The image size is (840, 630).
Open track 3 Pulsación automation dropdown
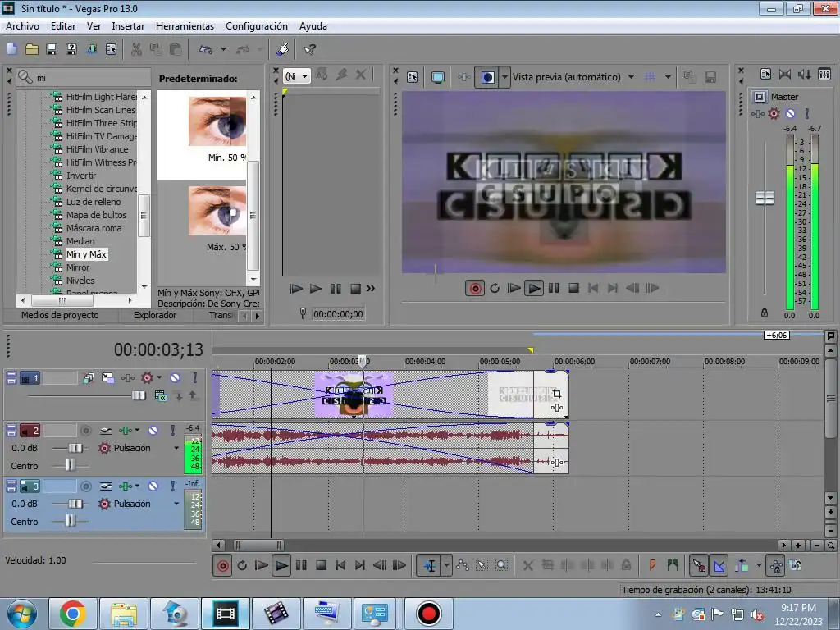[176, 504]
